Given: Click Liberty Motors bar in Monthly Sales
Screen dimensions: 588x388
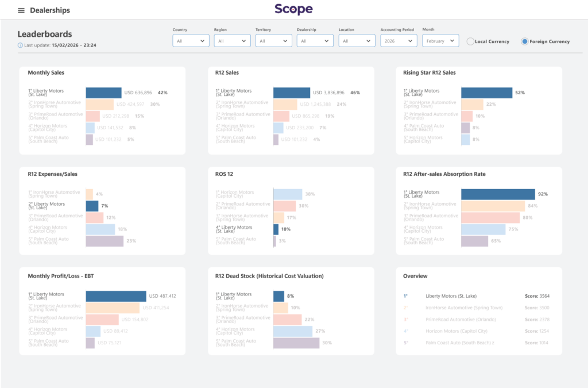Looking at the screenshot, I should pyautogui.click(x=103, y=93).
